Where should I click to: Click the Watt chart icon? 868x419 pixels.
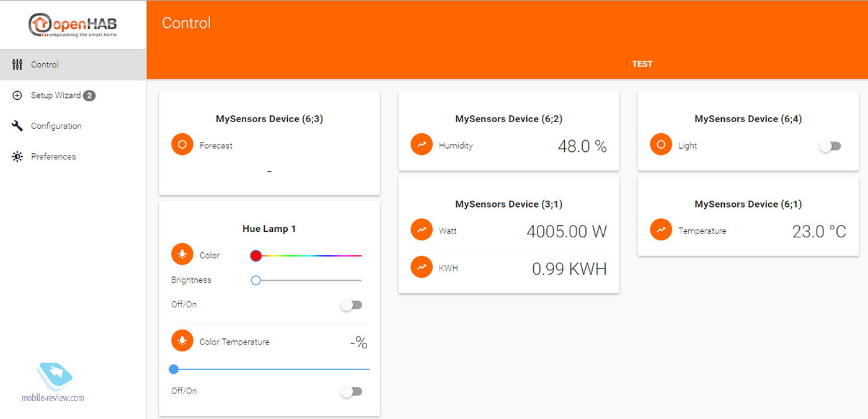pyautogui.click(x=422, y=230)
